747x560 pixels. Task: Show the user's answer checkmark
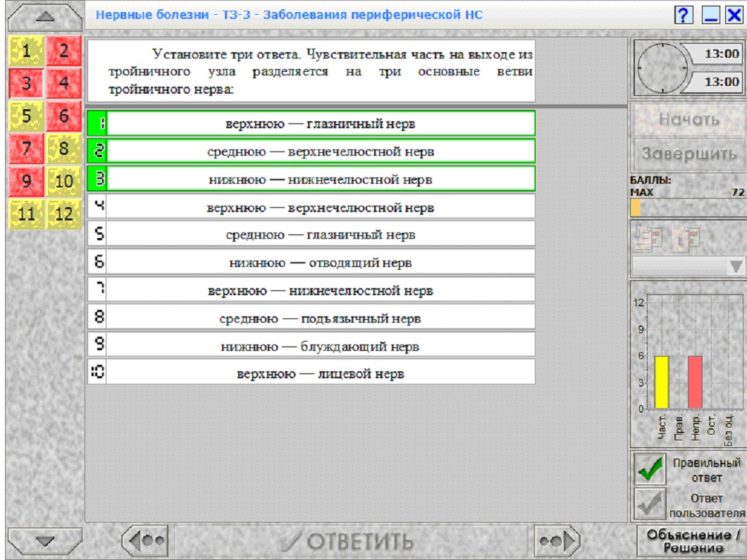point(650,504)
